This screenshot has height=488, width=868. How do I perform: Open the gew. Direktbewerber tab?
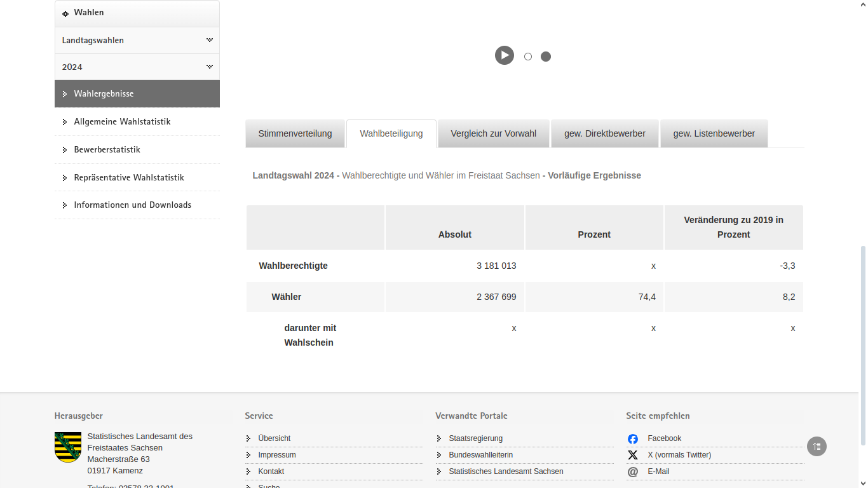(605, 133)
